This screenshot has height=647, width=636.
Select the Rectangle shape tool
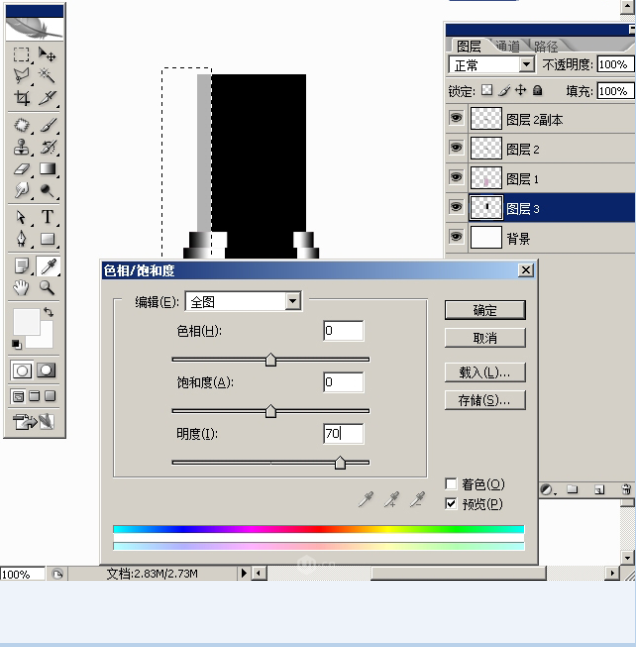coord(47,239)
